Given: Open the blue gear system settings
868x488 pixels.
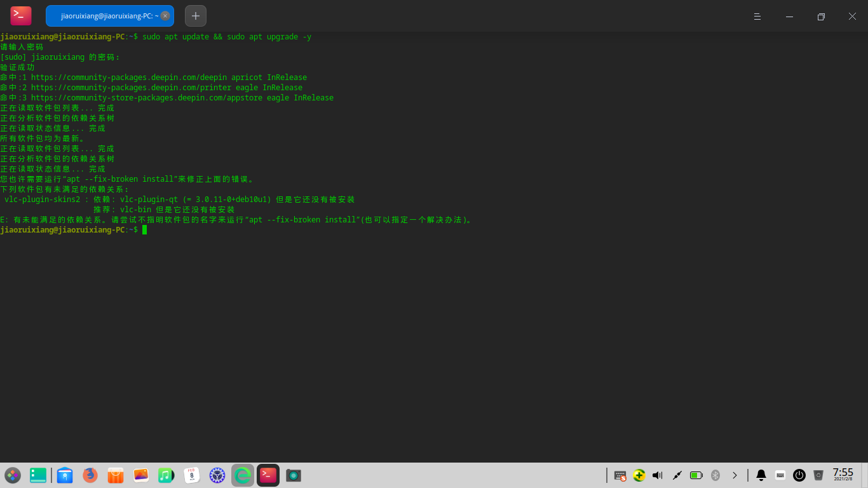Looking at the screenshot, I should click(217, 475).
